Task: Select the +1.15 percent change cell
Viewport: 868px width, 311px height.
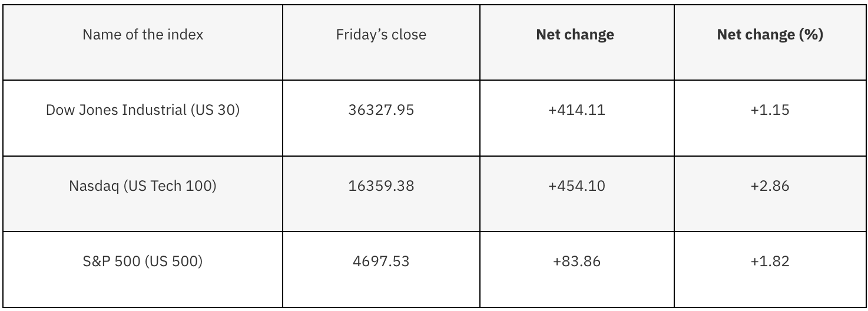Action: pyautogui.click(x=770, y=110)
